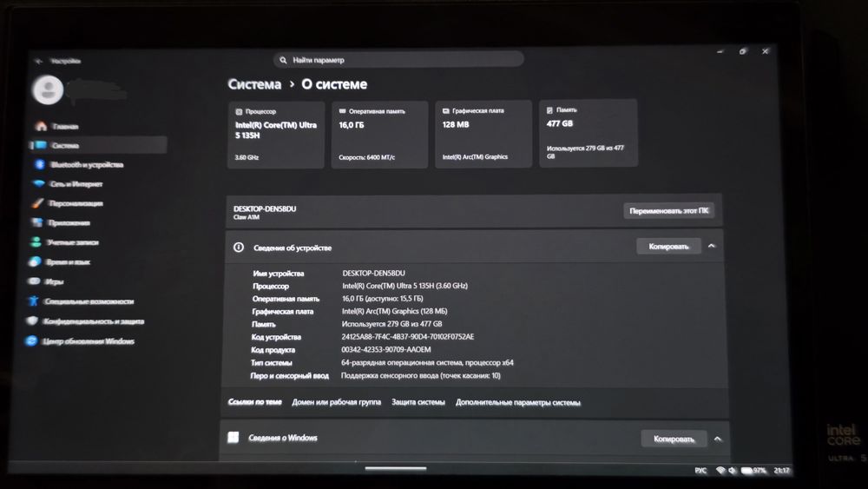The image size is (868, 489).
Task: Open the Центр обновления Windows icon
Action: click(x=31, y=340)
